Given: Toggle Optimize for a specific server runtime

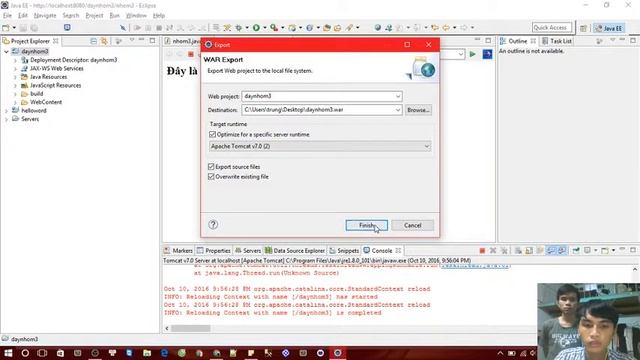Looking at the screenshot, I should (212, 134).
